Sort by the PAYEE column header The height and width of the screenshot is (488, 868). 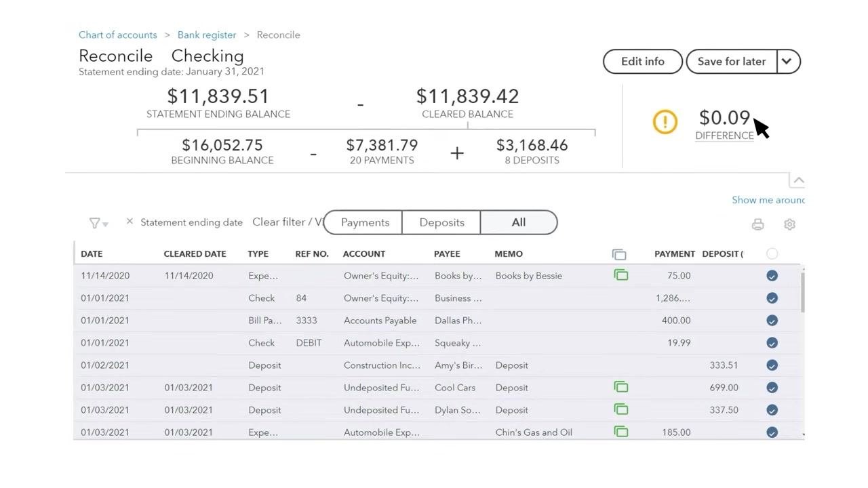click(x=447, y=253)
